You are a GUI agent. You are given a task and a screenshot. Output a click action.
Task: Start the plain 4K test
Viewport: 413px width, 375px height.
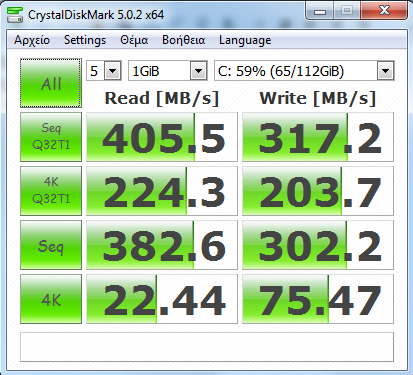coord(51,299)
